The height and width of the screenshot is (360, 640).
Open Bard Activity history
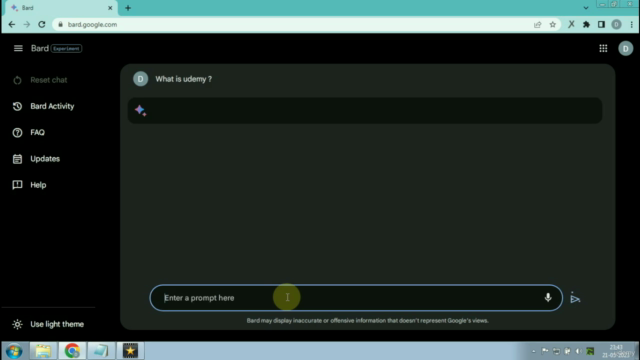tap(44, 106)
